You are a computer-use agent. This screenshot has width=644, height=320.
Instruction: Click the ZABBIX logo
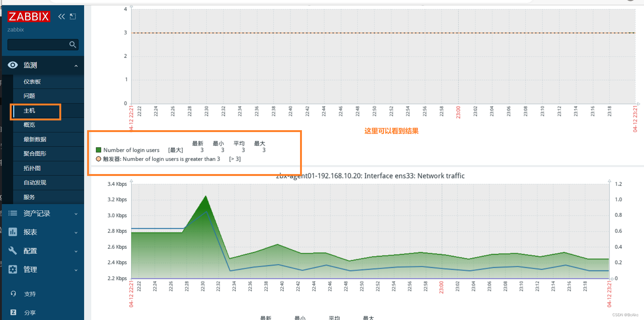[29, 17]
